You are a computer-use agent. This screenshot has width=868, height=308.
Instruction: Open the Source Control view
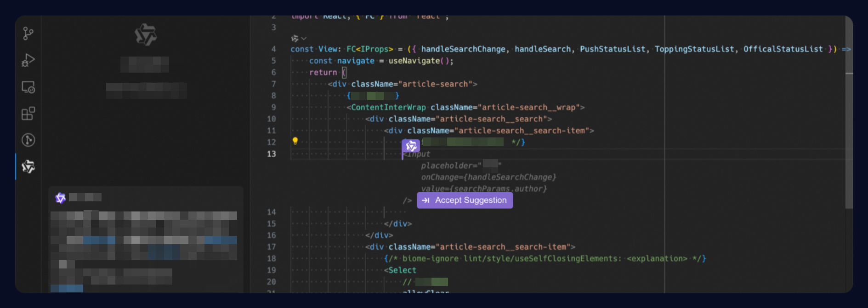click(28, 34)
